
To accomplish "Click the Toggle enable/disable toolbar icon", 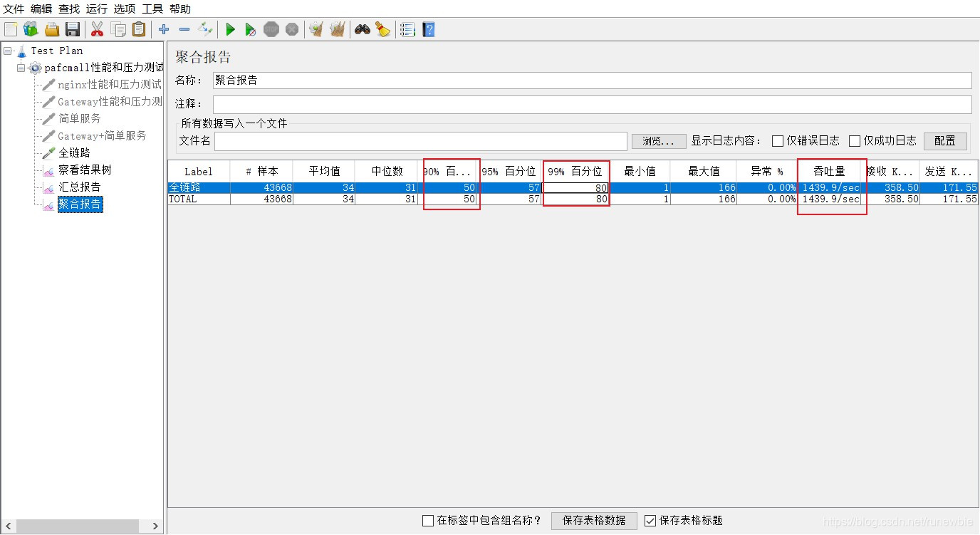I will (205, 29).
